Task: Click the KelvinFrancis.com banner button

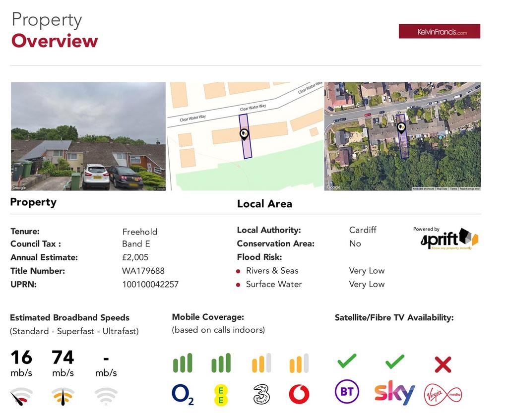Action: point(440,31)
